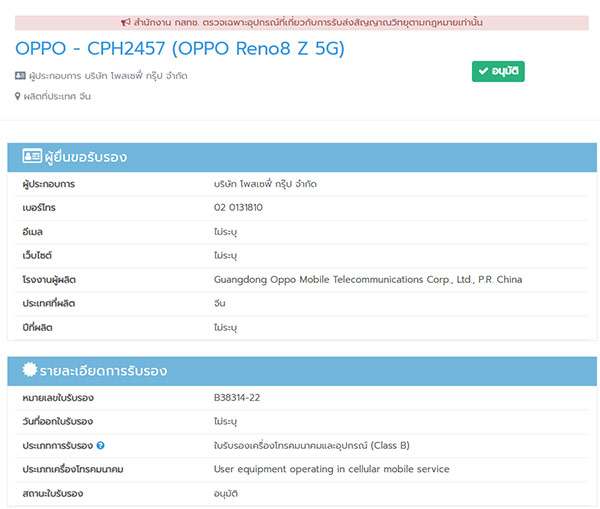Select the ผู้ยื่นขอรับรอง section header text

coord(86,157)
